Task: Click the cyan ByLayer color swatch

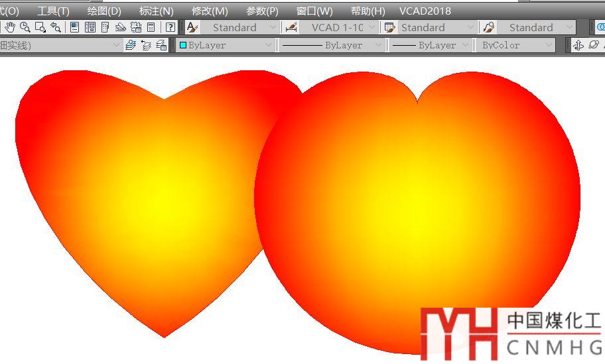Action: point(183,45)
